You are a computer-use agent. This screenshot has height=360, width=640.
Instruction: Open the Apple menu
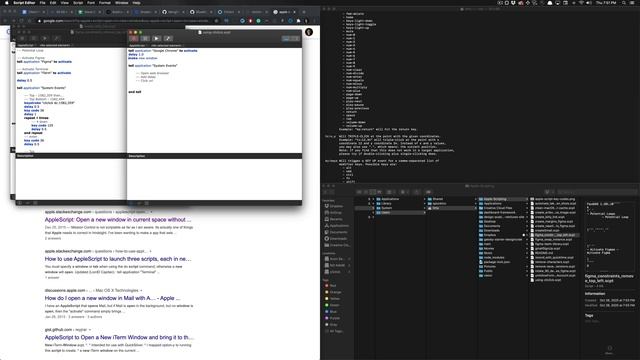click(6, 2)
